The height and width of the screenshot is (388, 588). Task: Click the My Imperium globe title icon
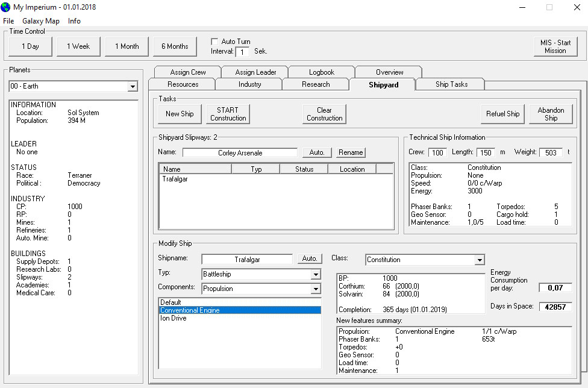pyautogui.click(x=6, y=7)
